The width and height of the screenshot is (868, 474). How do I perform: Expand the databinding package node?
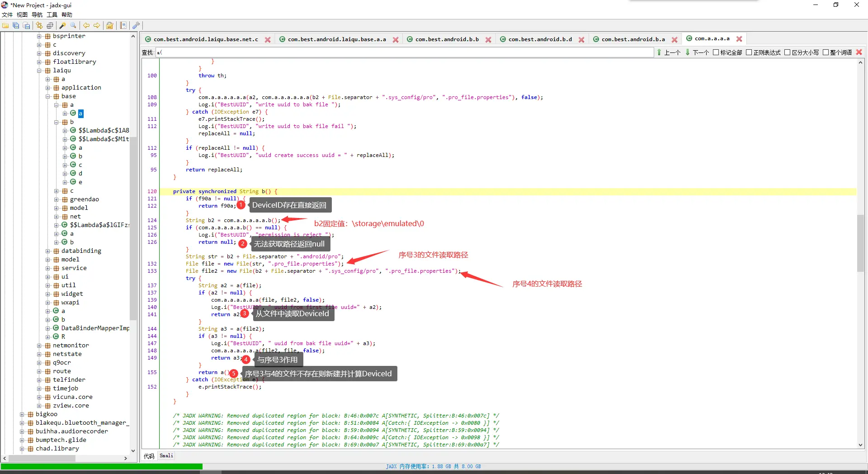(x=48, y=251)
